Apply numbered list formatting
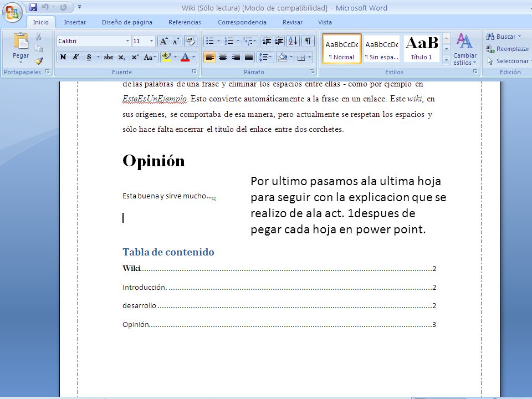The width and height of the screenshot is (532, 399). 229,41
